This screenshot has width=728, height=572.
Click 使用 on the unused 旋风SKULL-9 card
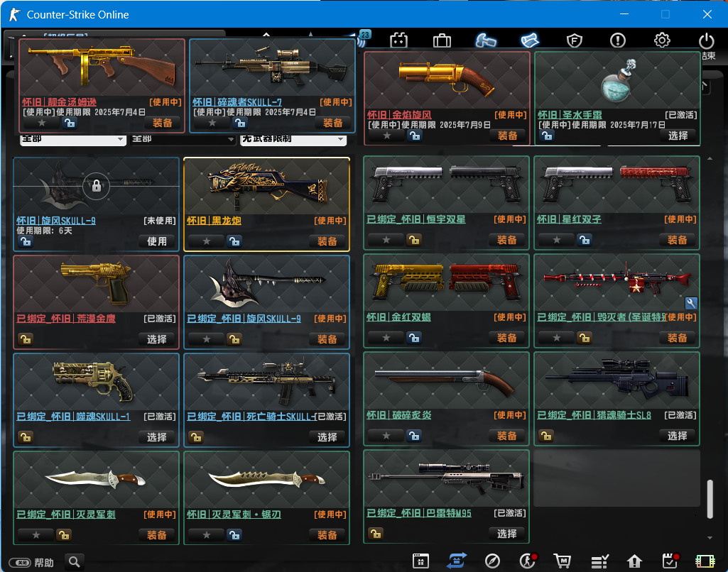pyautogui.click(x=157, y=241)
